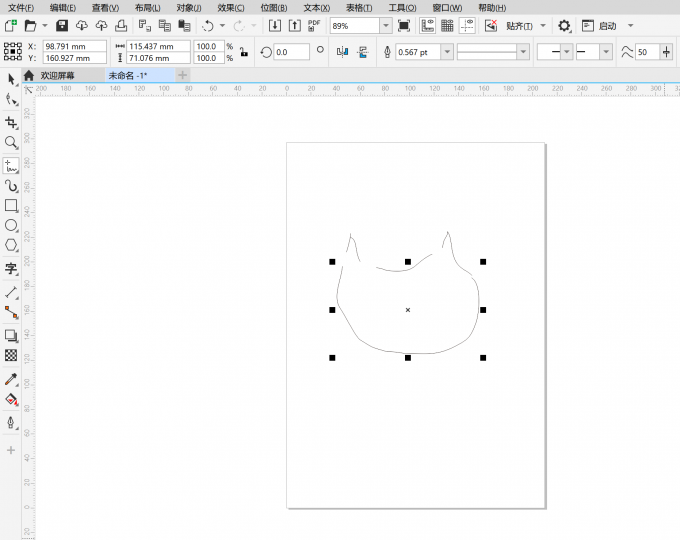Viewport: 680px width, 540px height.
Task: Toggle snap off button
Action: (x=490, y=26)
